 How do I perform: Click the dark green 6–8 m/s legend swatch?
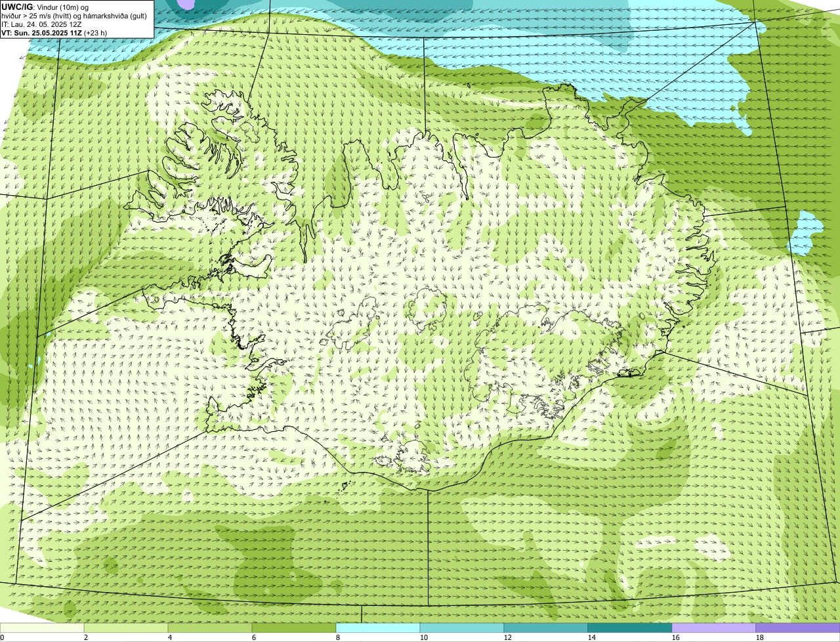(x=294, y=628)
